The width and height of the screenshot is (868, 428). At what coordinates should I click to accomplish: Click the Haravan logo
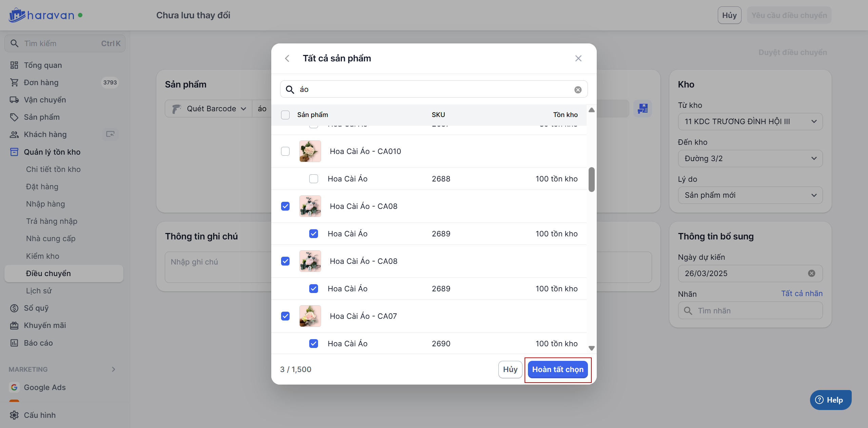[42, 15]
